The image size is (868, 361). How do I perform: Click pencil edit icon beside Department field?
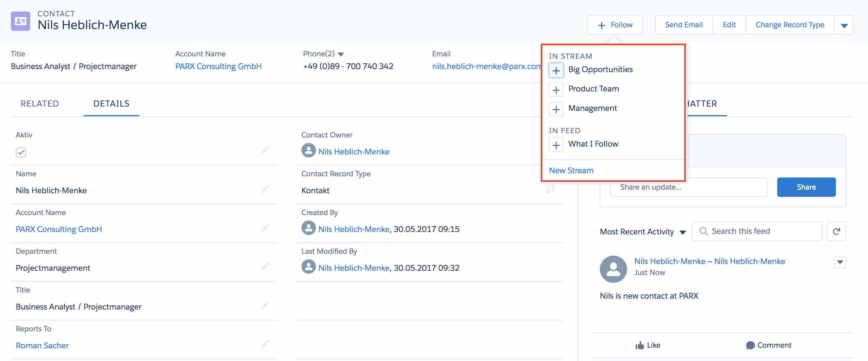click(265, 267)
